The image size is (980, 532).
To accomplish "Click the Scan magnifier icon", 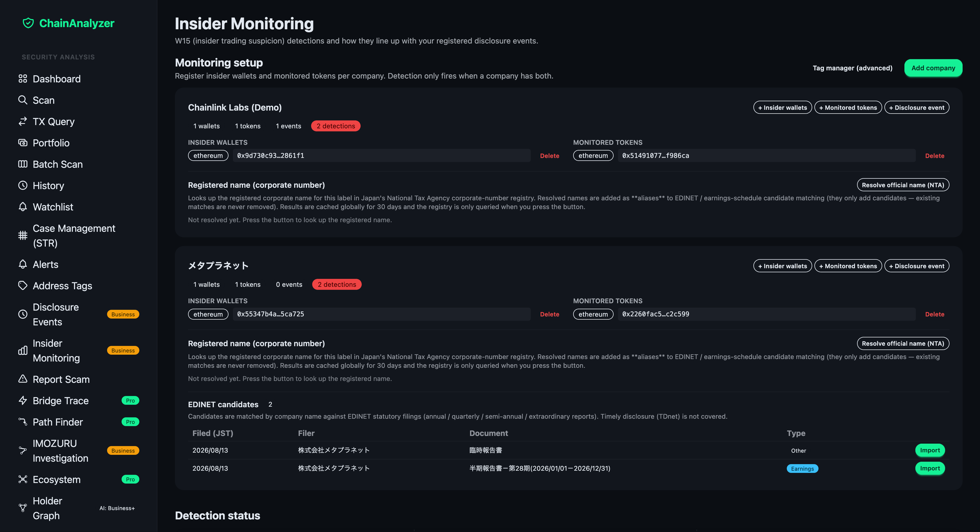I will pyautogui.click(x=23, y=100).
